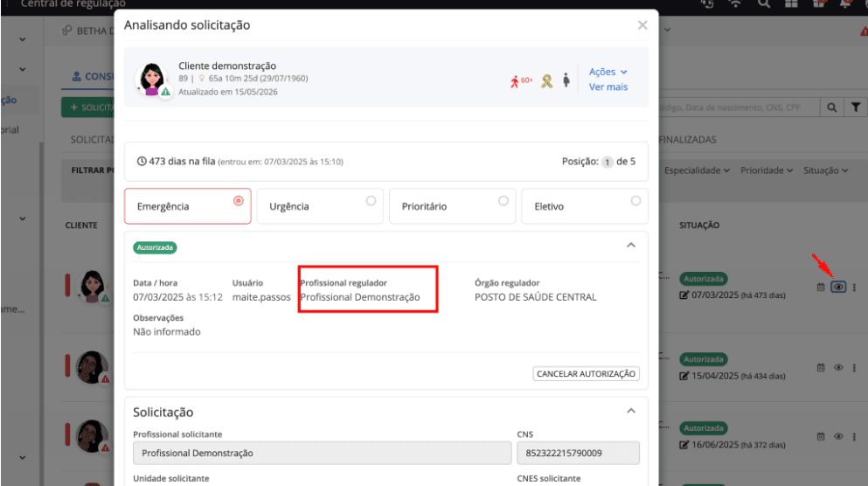Click the Autorizada badge in 07/03/2025 row
This screenshot has height=486, width=868.
(x=703, y=279)
